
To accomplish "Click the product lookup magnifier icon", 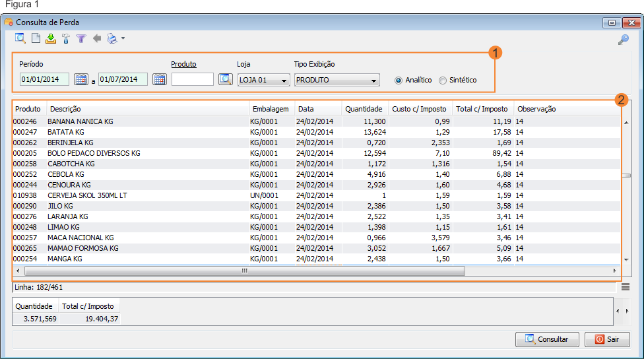I will coord(226,79).
